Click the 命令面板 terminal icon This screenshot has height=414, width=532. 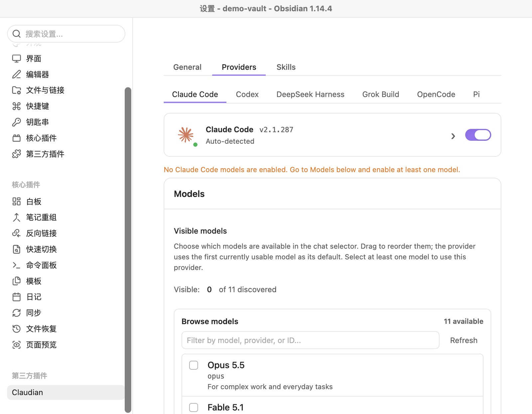pyautogui.click(x=17, y=265)
